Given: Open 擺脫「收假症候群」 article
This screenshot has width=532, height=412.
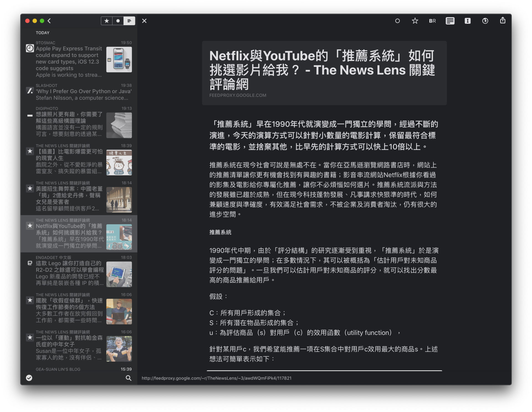Looking at the screenshot, I should point(79,308).
